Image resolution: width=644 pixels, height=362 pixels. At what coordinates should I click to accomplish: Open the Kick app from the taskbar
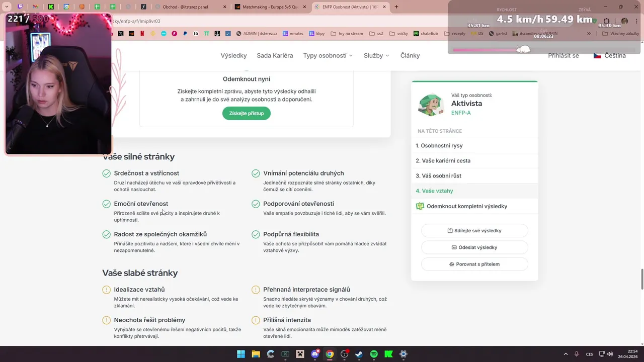tap(388, 354)
